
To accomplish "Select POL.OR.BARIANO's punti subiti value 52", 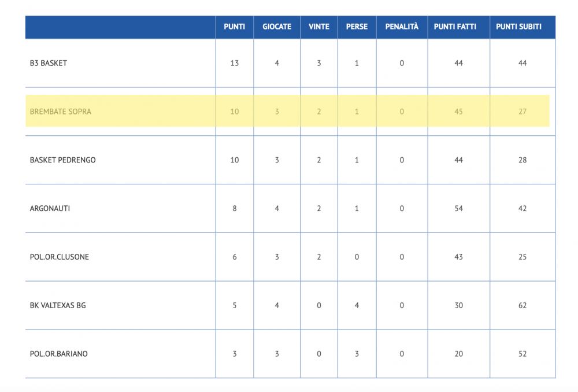I will point(523,354).
